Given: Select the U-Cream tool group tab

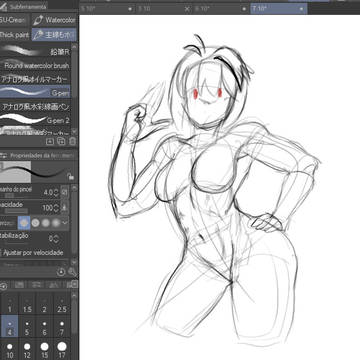Looking at the screenshot, I should pos(13,20).
